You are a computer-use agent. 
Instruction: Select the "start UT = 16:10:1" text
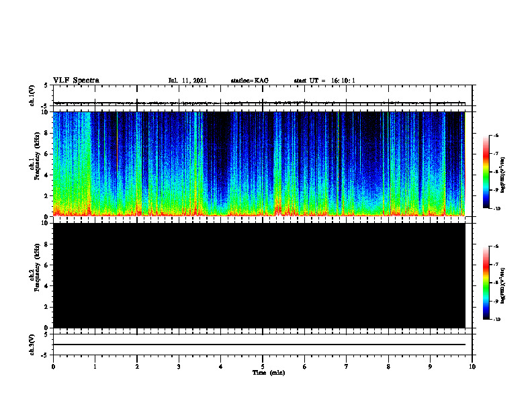324,81
